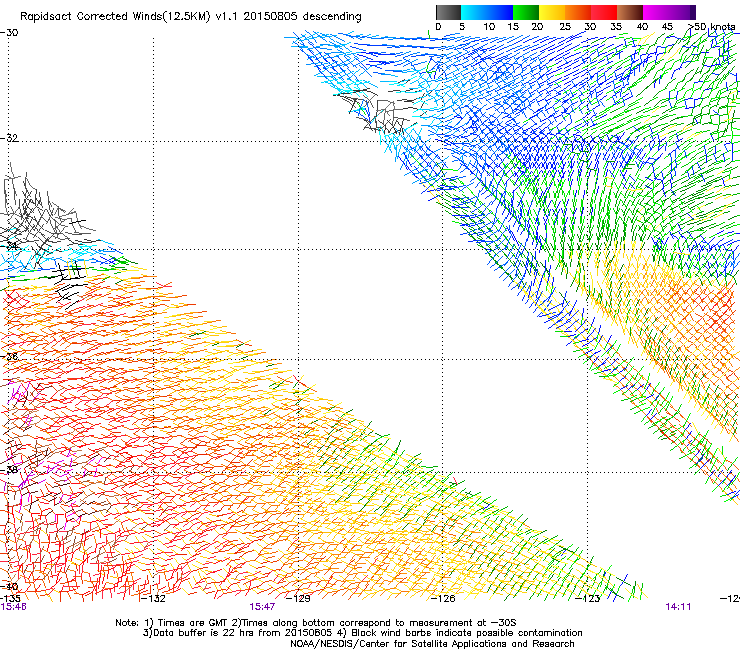
Task: Click the 'Note: 1) Times are GMT' line
Action: (x=316, y=623)
